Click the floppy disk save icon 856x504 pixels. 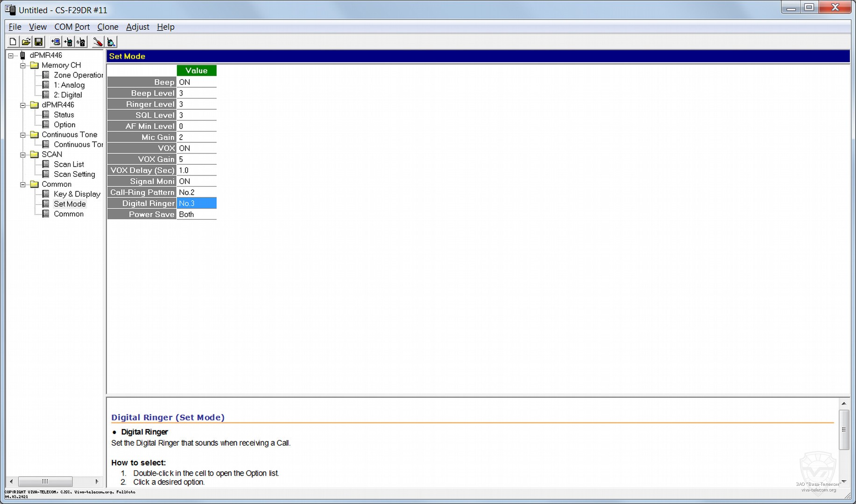(39, 42)
